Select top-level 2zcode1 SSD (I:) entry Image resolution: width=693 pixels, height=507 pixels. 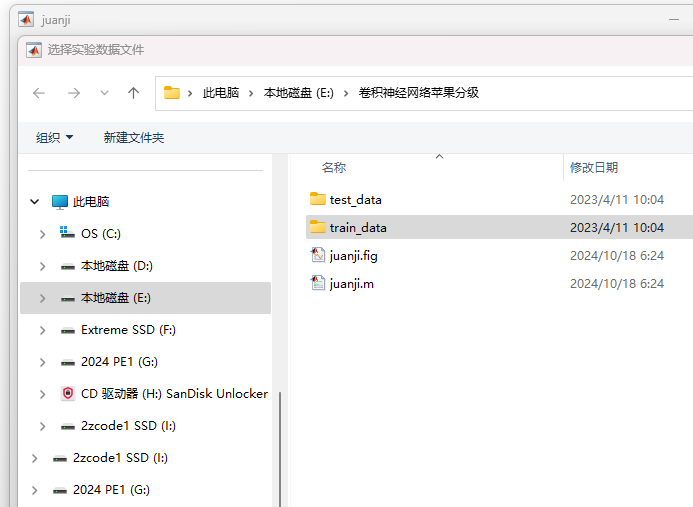point(120,458)
